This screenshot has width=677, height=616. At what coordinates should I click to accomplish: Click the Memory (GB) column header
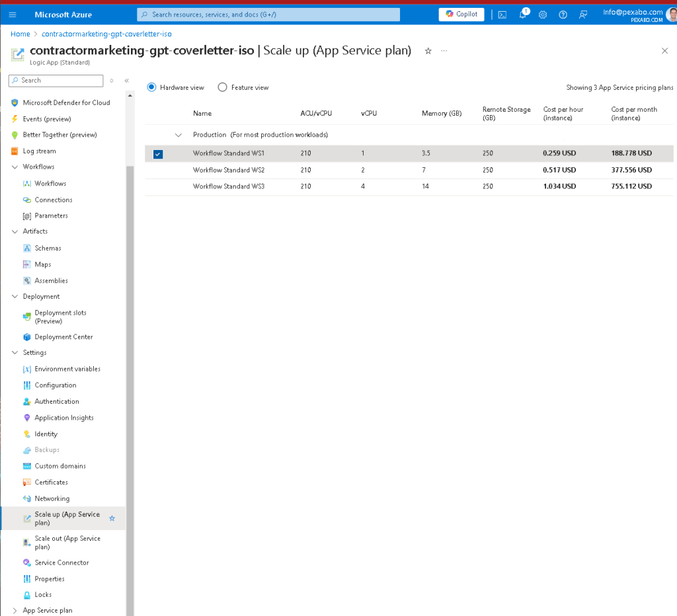442,114
